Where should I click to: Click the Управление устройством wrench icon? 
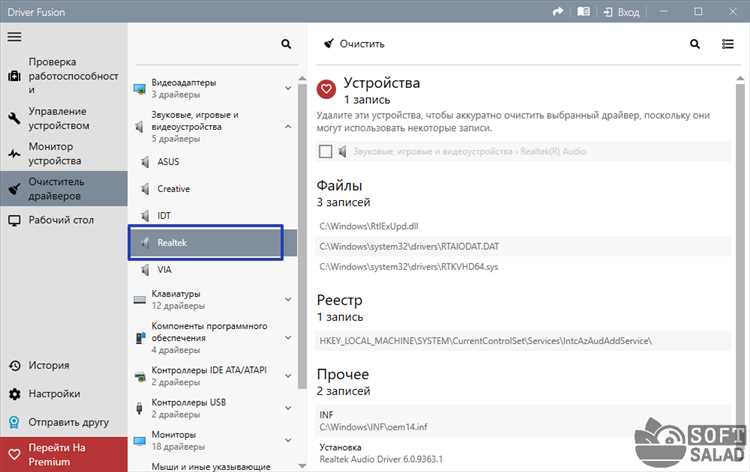14,118
